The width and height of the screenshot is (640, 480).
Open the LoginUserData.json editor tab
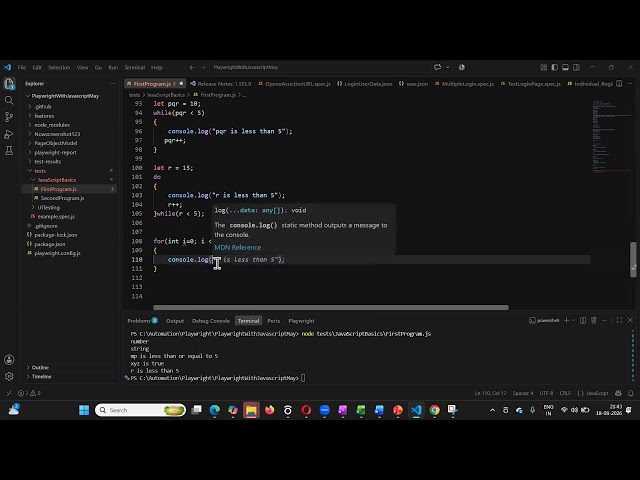coord(364,84)
